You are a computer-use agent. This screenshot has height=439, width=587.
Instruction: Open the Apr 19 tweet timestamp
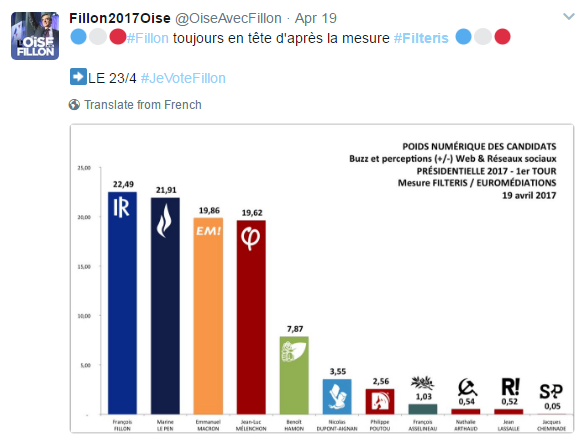click(x=316, y=18)
